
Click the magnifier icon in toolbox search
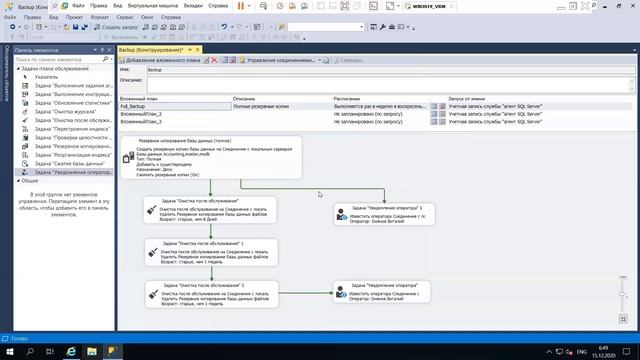[x=106, y=59]
